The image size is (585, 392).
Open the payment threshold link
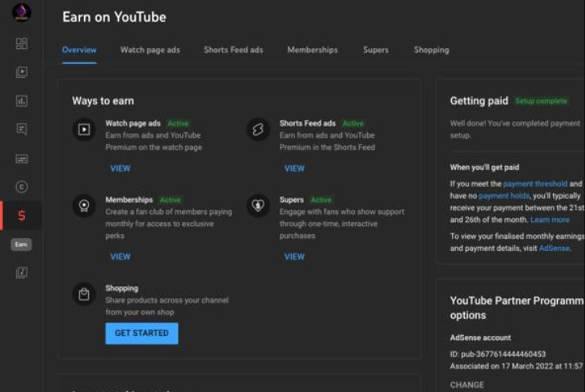[x=535, y=184]
